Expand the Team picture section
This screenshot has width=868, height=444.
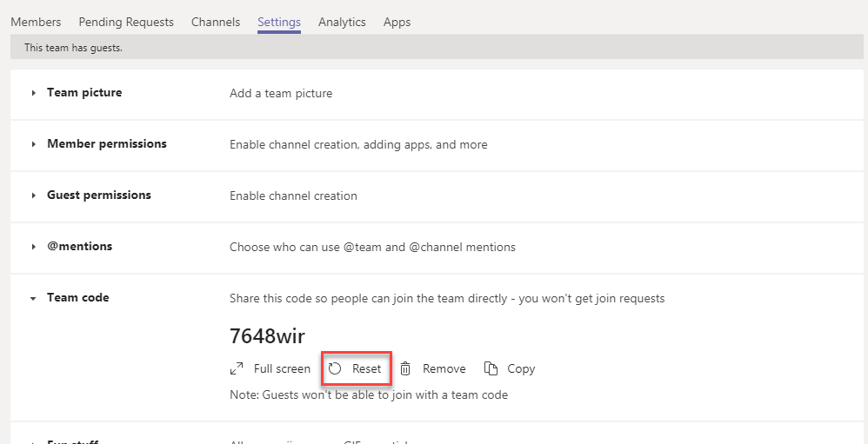tap(33, 93)
